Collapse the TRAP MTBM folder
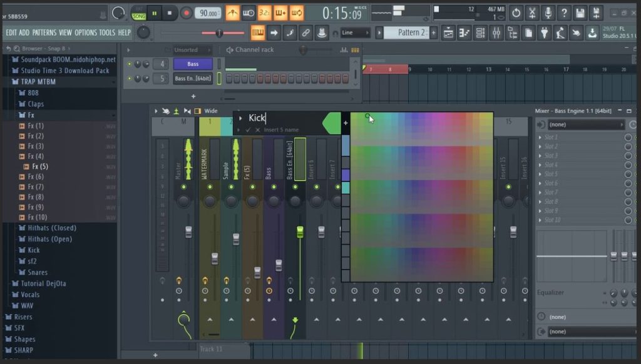 coord(38,82)
